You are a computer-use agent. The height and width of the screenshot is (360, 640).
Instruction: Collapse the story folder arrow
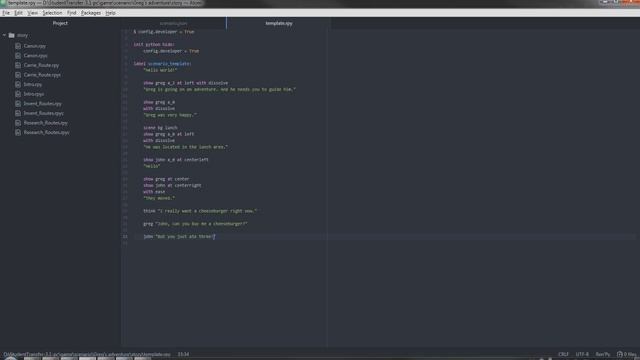coord(4,36)
